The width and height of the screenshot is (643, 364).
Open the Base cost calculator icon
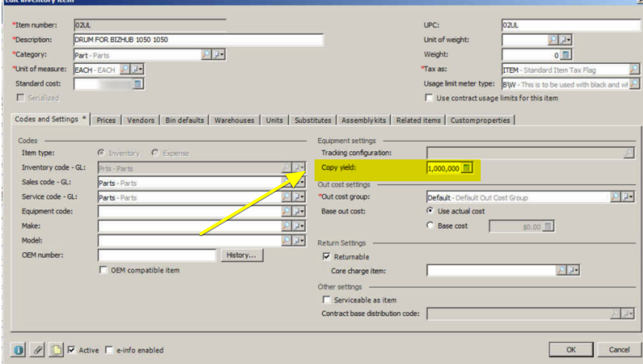pos(548,226)
